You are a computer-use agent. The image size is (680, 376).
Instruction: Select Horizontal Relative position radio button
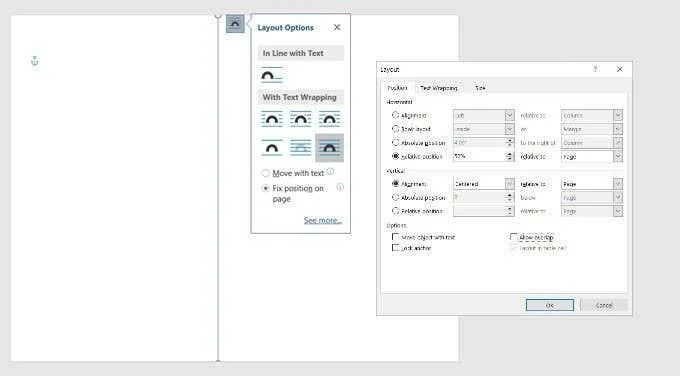tap(395, 156)
